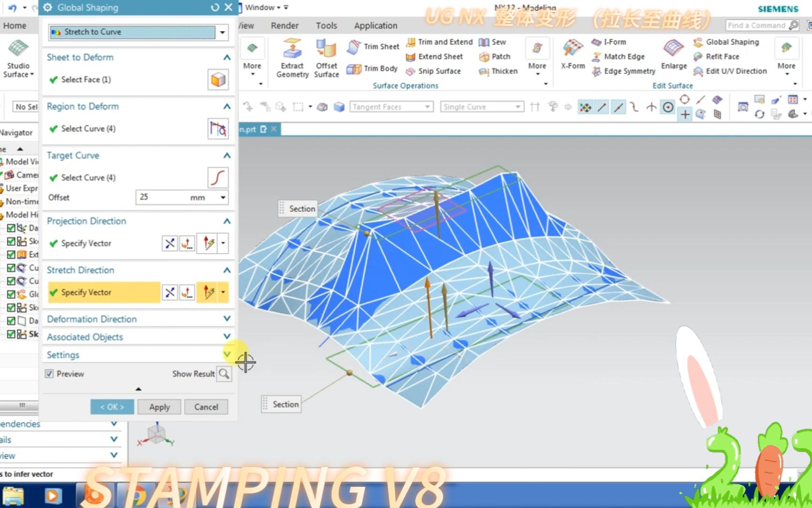Open the Tangent Faces rule dropdown
The width and height of the screenshot is (812, 508).
tap(427, 107)
